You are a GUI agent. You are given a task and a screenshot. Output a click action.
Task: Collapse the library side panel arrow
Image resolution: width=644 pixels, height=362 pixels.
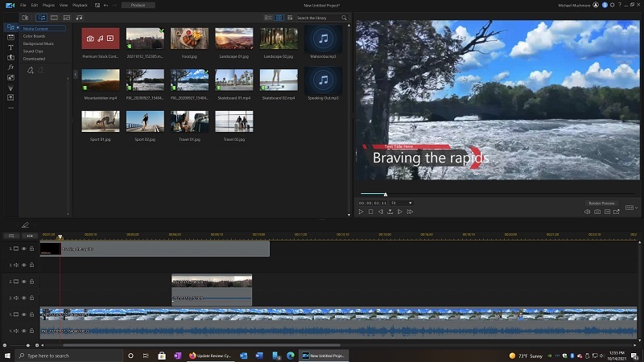(x=74, y=74)
